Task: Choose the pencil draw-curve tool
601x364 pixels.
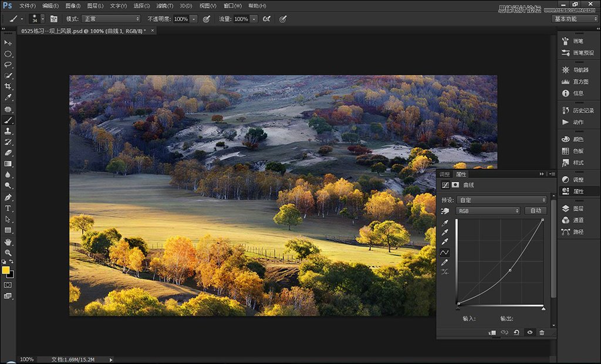Action: [x=444, y=262]
